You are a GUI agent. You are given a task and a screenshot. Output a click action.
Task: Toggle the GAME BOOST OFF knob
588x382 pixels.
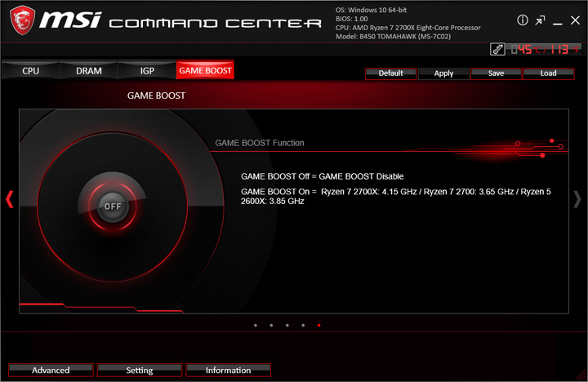[x=113, y=207]
